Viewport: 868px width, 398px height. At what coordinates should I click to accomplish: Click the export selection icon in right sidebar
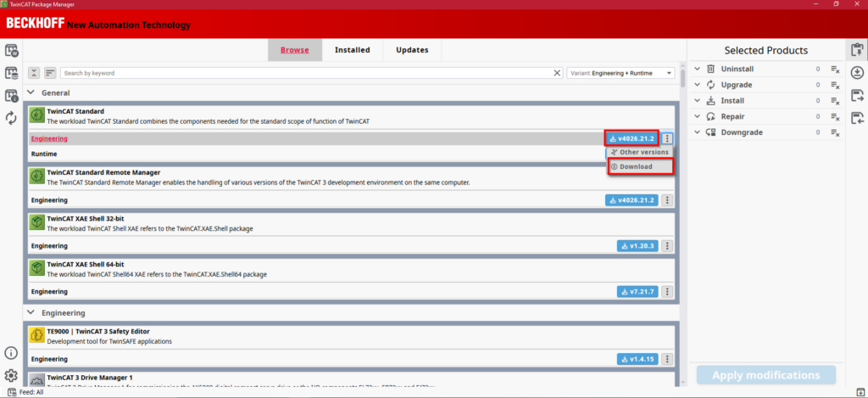[x=856, y=95]
